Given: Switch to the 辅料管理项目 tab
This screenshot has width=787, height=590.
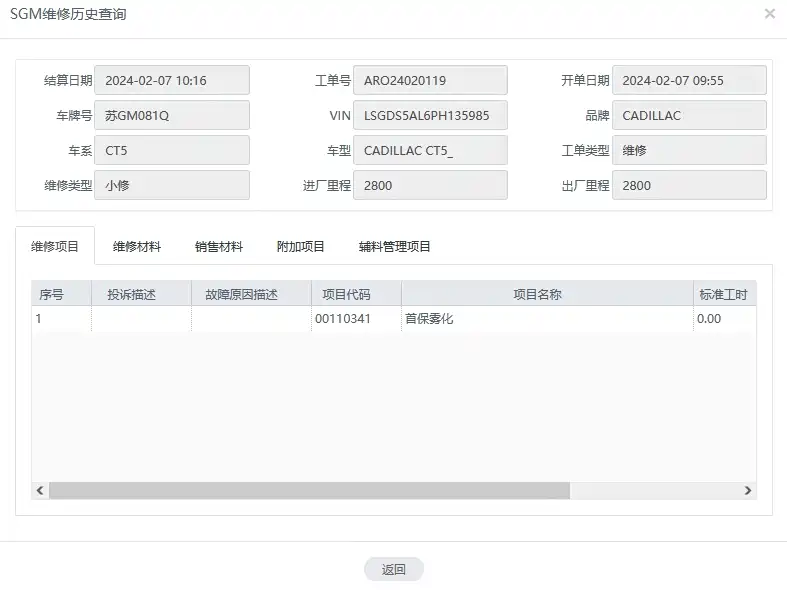Looking at the screenshot, I should (x=395, y=246).
